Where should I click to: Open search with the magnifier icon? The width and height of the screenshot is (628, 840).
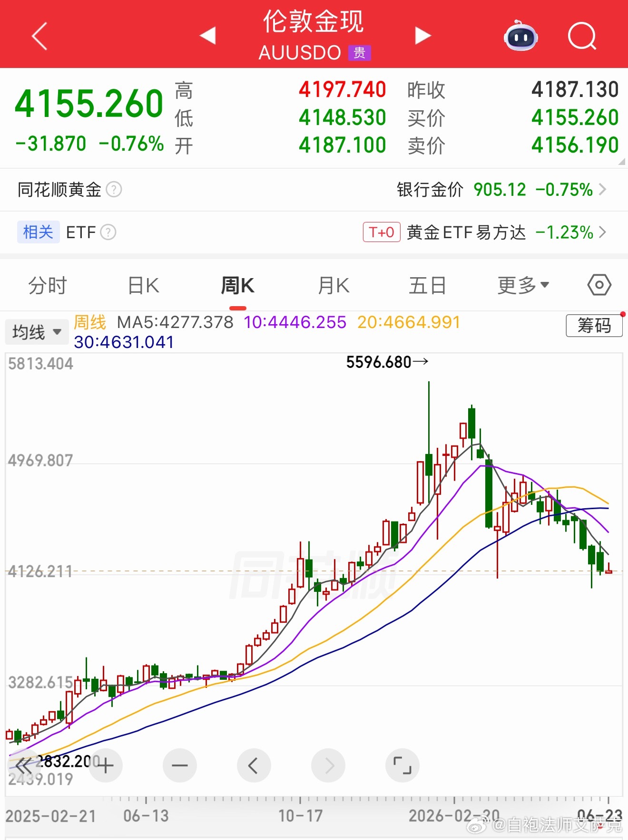[582, 36]
